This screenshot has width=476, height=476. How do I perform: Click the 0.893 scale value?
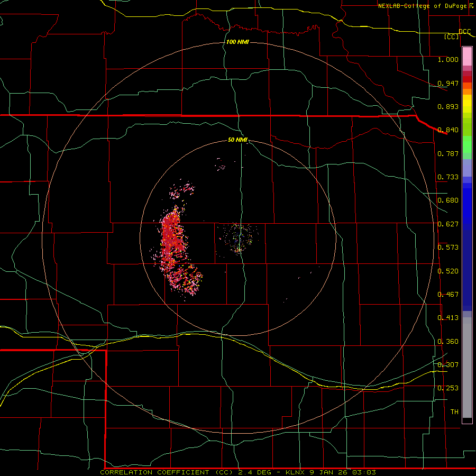[448, 106]
